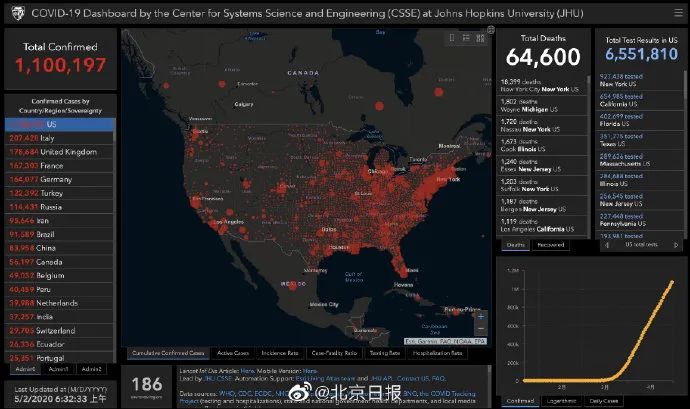Open the Testing Rate map tab

click(385, 353)
